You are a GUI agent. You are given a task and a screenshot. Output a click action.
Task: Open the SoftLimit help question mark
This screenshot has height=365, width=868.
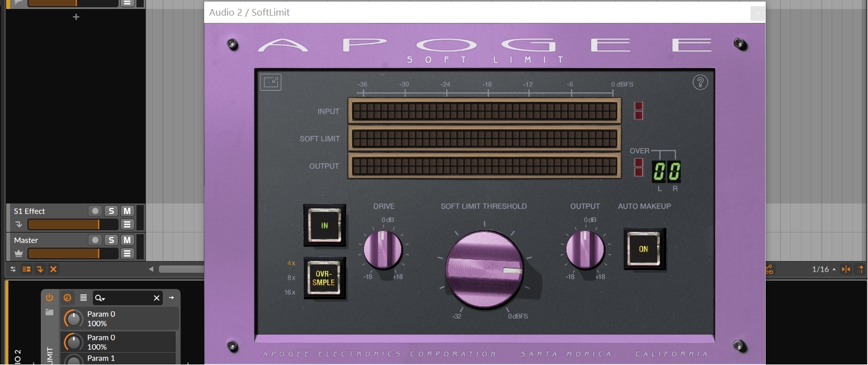pos(700,82)
